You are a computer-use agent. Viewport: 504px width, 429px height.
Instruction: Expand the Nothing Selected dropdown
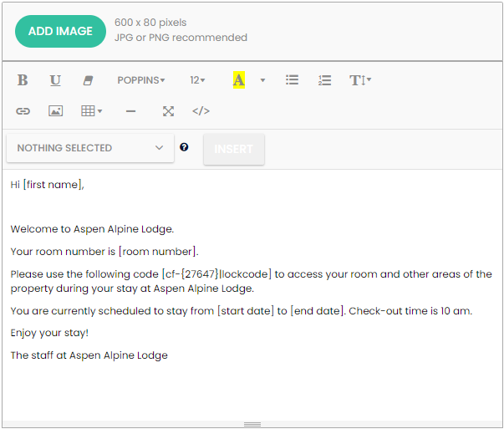tap(90, 148)
